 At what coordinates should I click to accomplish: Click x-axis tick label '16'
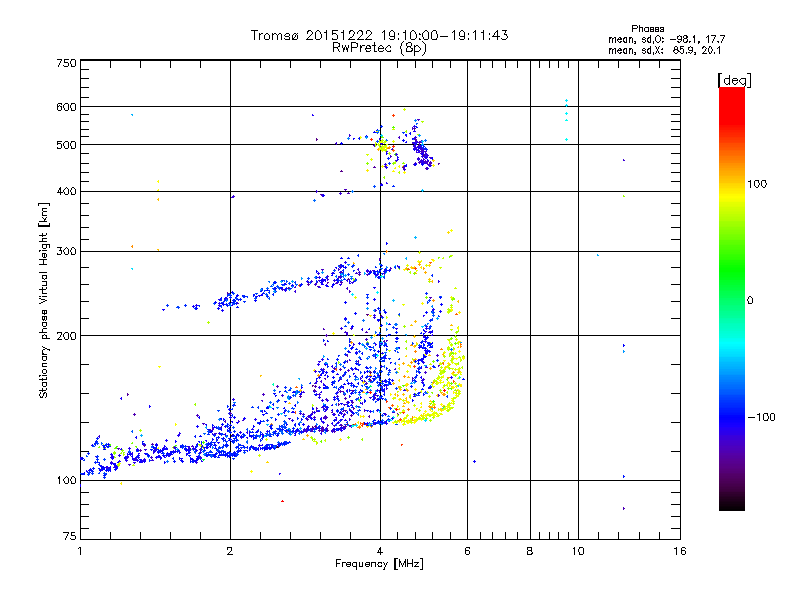click(680, 551)
